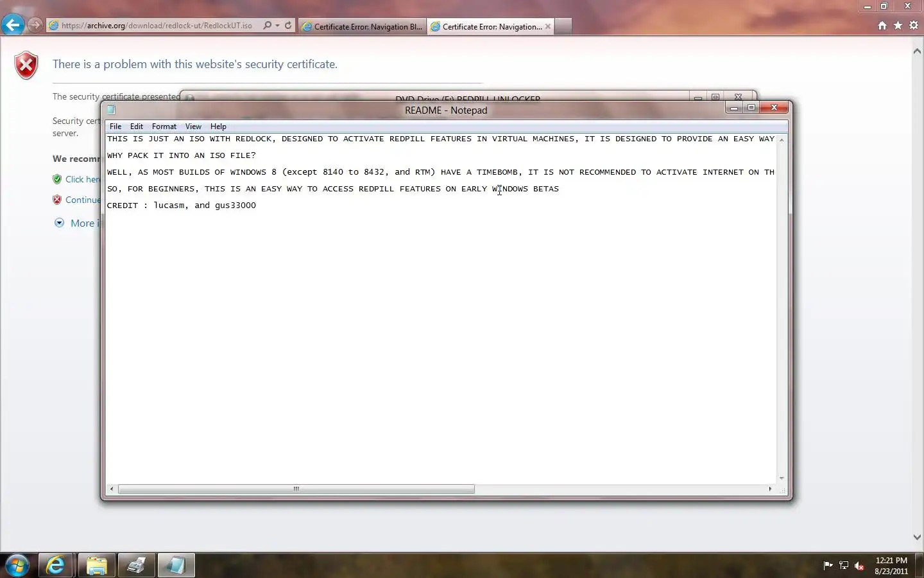Open the Notepad Edit menu
924x578 pixels.
coord(137,127)
